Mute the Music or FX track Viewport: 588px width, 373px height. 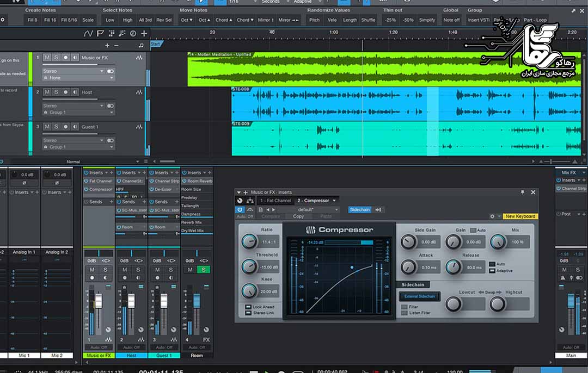click(47, 58)
